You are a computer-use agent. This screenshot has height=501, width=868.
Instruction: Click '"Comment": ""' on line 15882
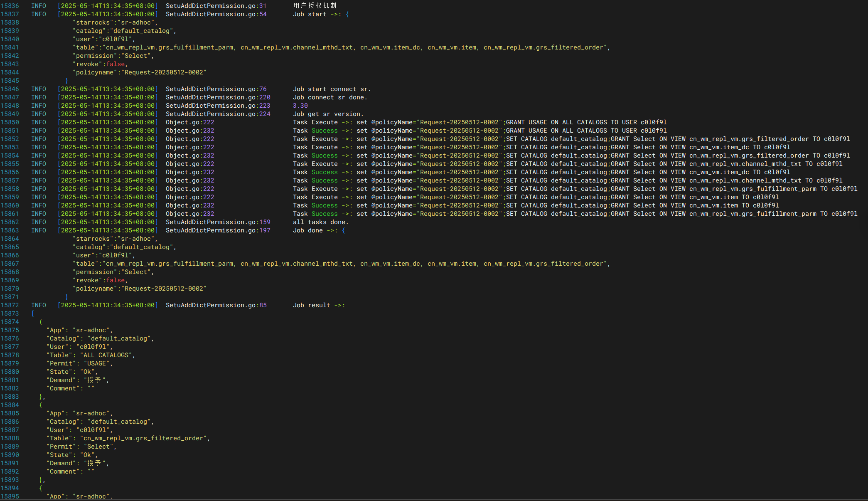[70, 388]
